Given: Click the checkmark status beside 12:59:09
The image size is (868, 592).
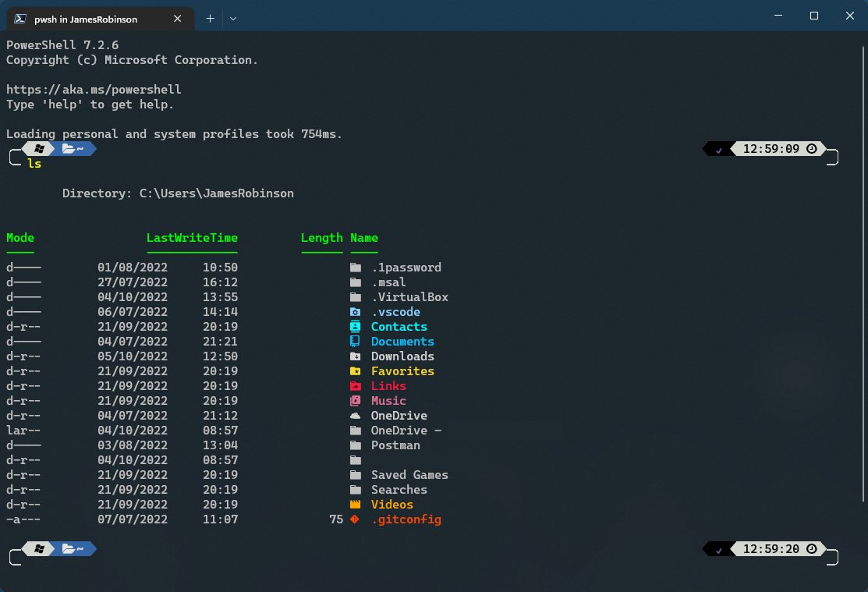Looking at the screenshot, I should pos(718,150).
